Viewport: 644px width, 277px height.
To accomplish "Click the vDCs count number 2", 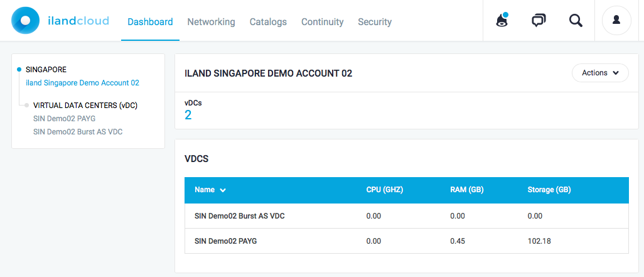I will 188,115.
